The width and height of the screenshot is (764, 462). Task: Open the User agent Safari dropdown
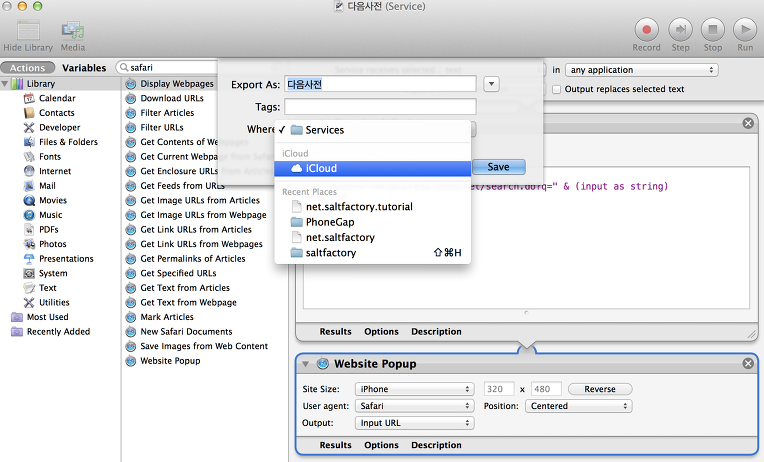(415, 406)
